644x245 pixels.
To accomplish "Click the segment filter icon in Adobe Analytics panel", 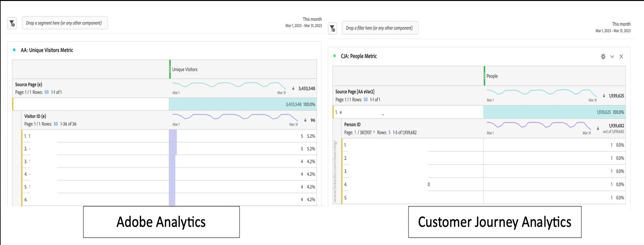I will [x=12, y=23].
